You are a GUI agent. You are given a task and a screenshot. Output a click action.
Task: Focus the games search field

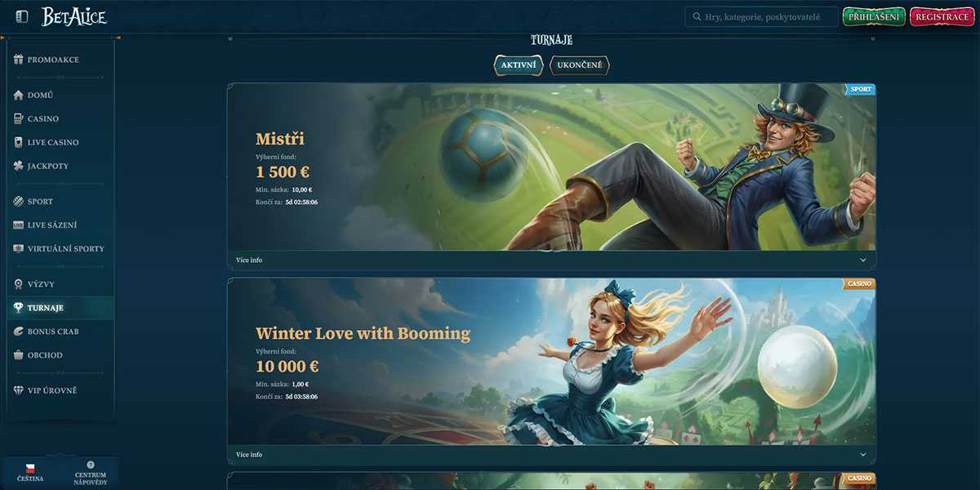click(x=761, y=17)
